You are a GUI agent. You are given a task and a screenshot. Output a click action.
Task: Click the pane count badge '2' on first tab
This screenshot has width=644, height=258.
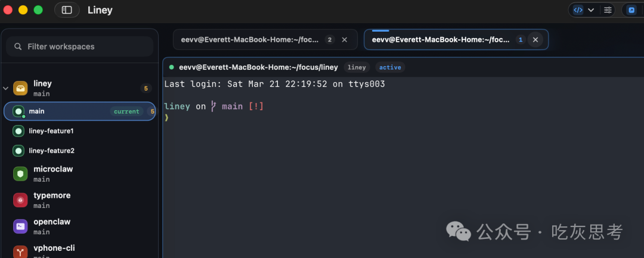(329, 40)
